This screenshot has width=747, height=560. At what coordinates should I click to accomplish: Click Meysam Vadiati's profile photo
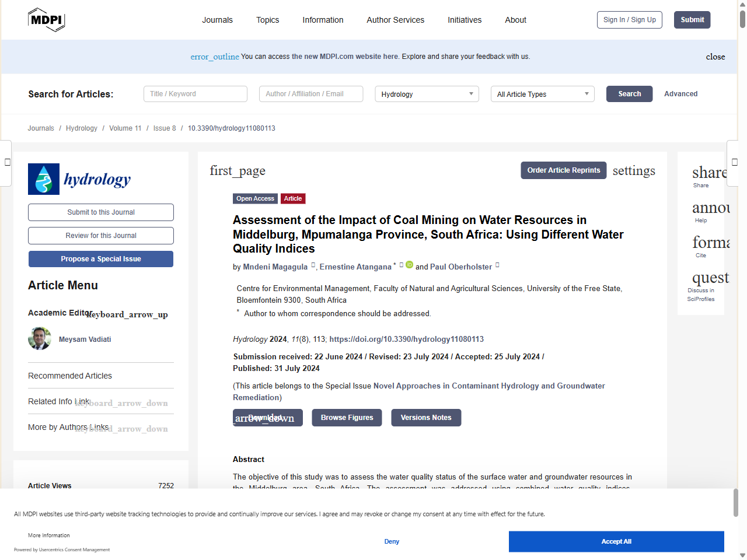tap(40, 338)
